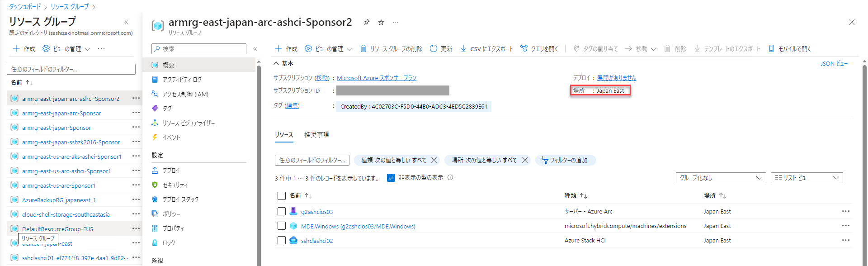Screen dimensions: 868x266
Task: Open ビューの管理 dropdown in left pane
Action: coord(66,49)
